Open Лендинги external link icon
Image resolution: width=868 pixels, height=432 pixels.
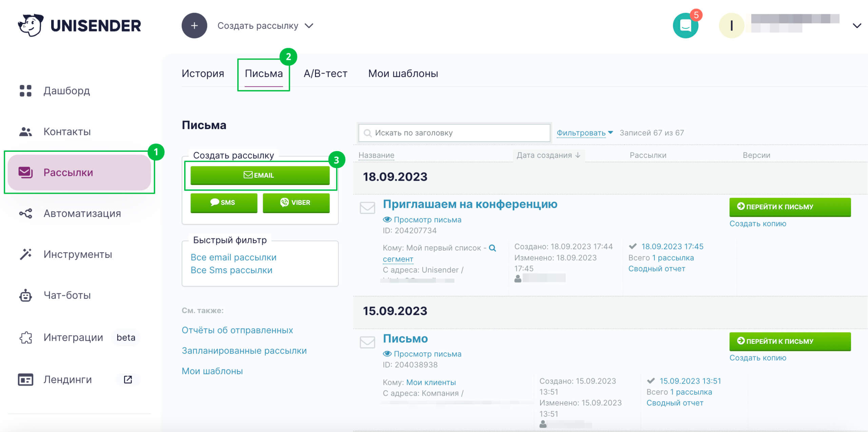[x=128, y=379]
